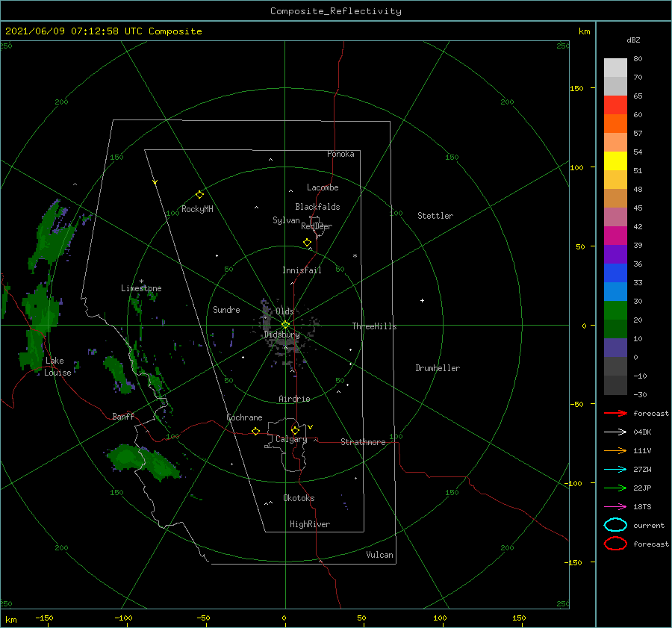Click the white asterisk above Limestone
Image resolution: width=672 pixels, height=628 pixels.
(141, 282)
